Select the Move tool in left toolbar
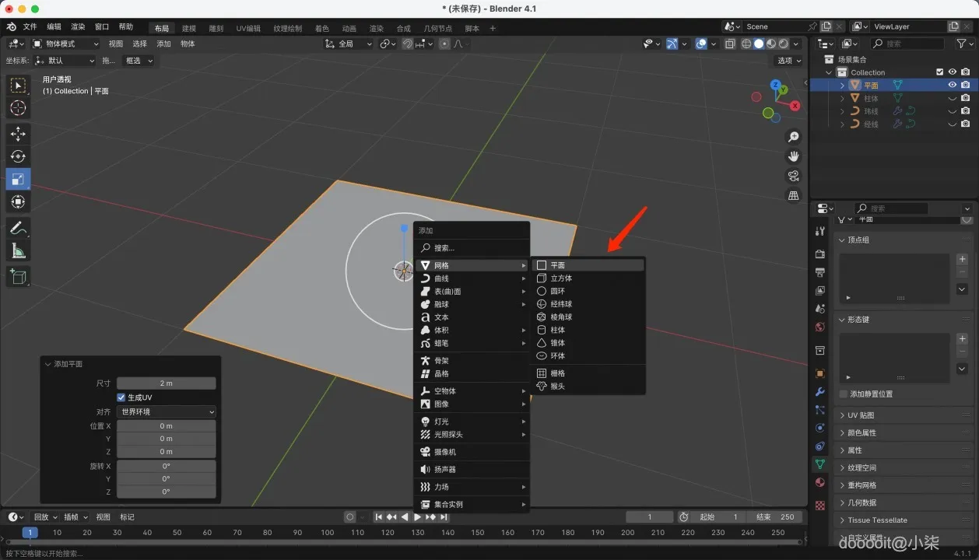 pyautogui.click(x=18, y=134)
